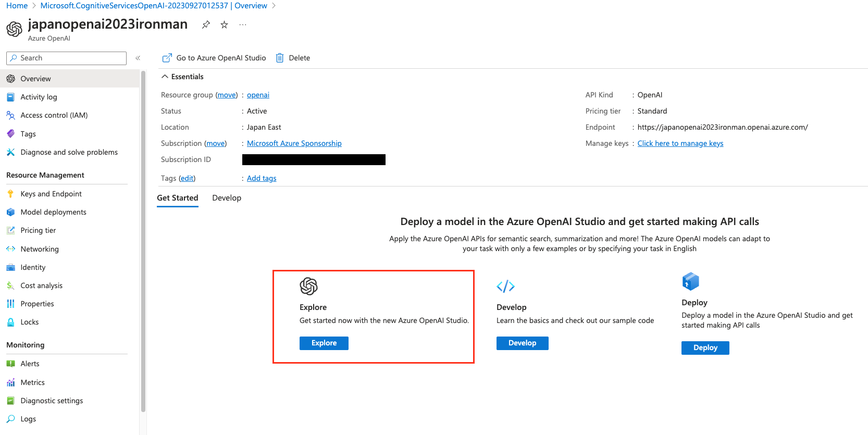
Task: Open the Locks padlock icon
Action: click(x=10, y=322)
